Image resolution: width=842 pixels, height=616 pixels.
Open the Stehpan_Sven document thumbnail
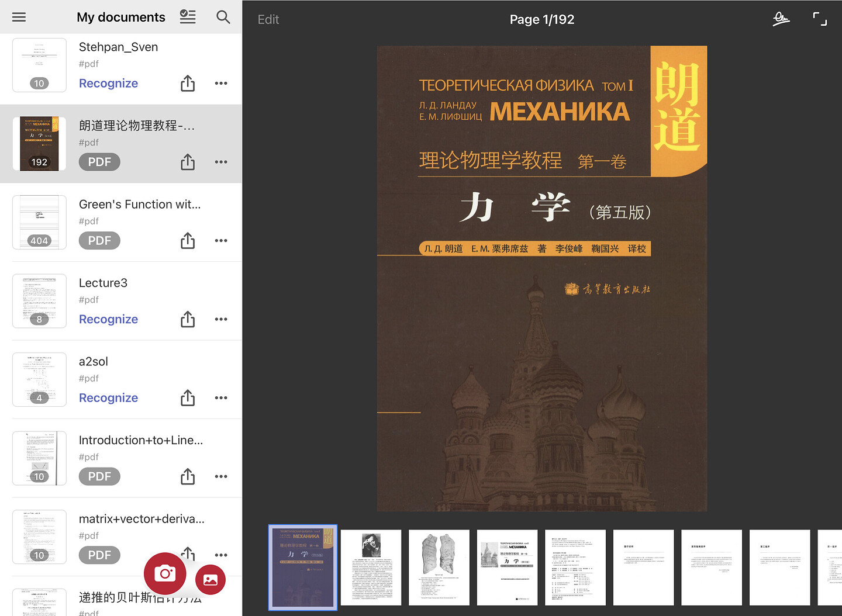39,65
